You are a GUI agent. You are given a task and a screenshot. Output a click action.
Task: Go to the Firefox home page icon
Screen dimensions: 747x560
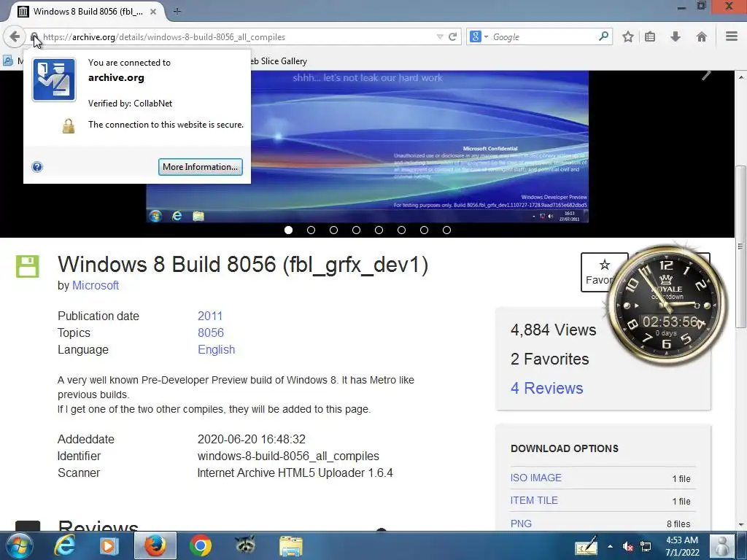[701, 36]
